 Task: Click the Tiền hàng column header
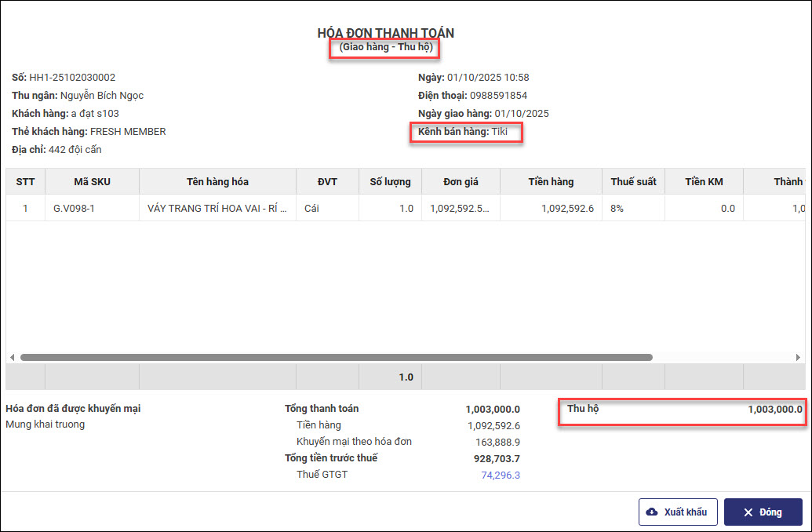pos(551,182)
